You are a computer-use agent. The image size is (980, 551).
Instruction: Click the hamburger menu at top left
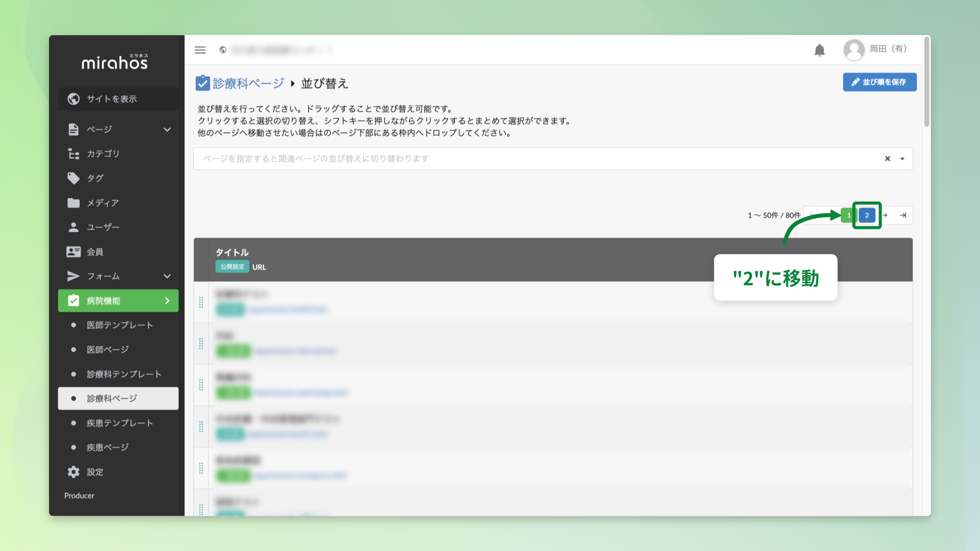click(x=200, y=49)
